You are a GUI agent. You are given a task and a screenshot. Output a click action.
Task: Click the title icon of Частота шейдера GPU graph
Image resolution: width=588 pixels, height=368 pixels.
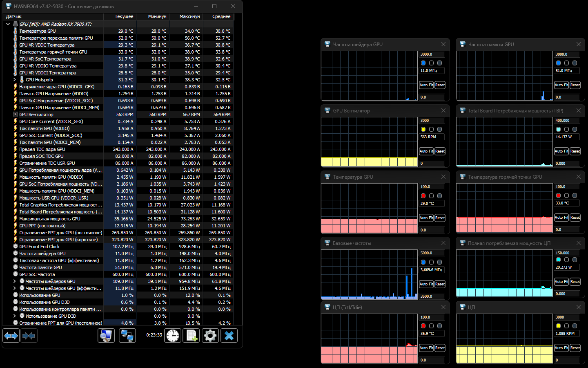point(327,44)
